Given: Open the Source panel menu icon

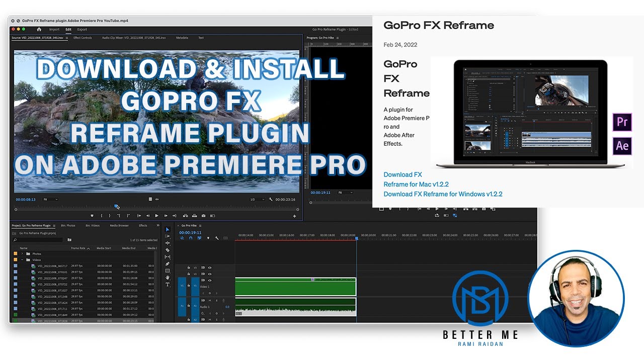Looking at the screenshot, I should 67,38.
